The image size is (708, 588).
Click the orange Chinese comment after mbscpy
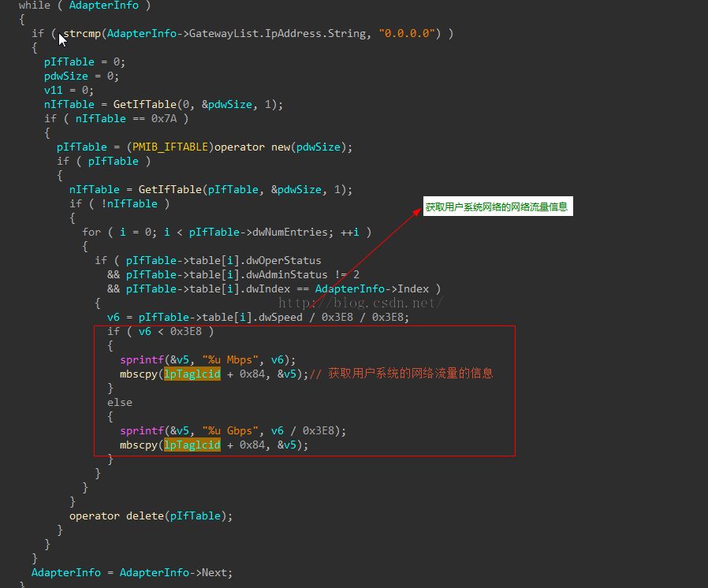401,374
